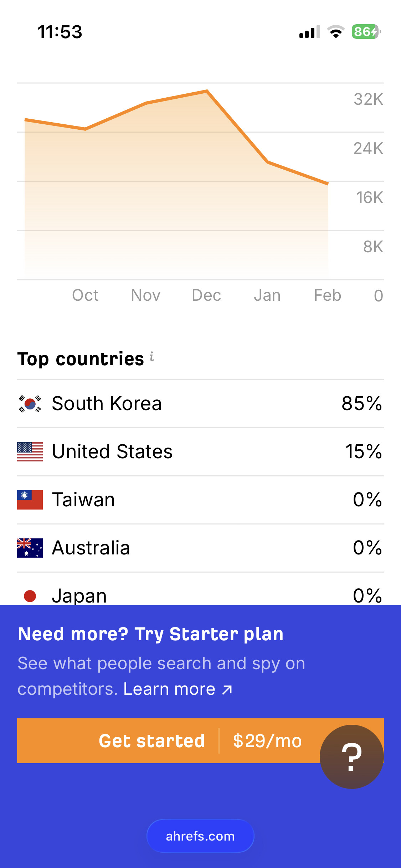Image resolution: width=401 pixels, height=868 pixels.
Task: Tap the Taiwan flag icon
Action: (30, 500)
